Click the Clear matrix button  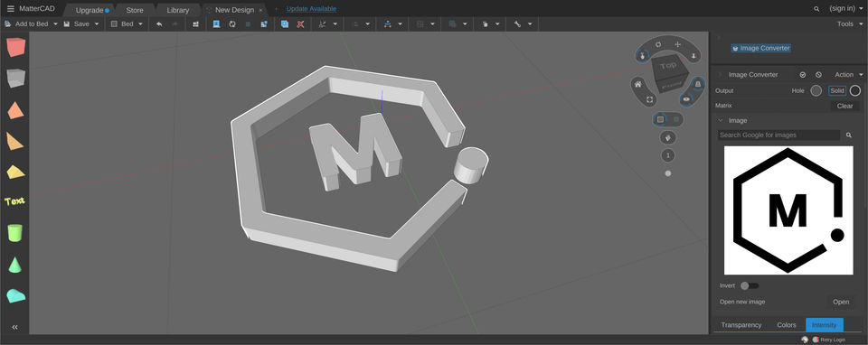pyautogui.click(x=844, y=107)
